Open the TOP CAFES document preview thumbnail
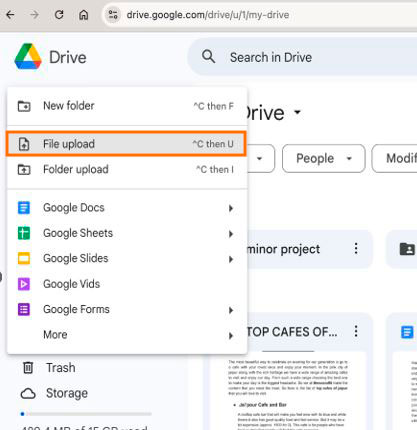Screen dimensions: 417x430 pos(288,390)
